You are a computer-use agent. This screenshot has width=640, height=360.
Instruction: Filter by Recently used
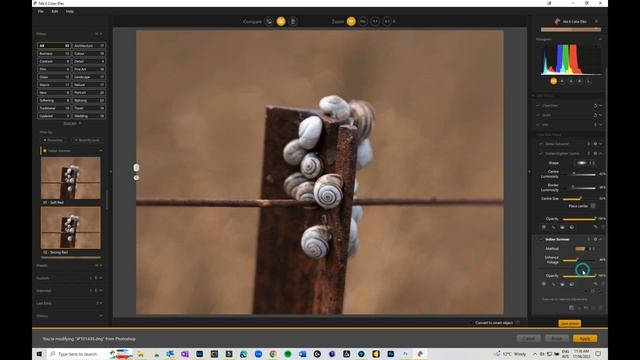point(87,140)
